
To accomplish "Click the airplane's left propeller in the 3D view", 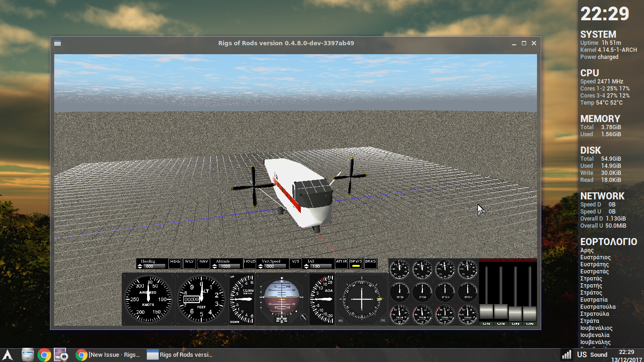I will pyautogui.click(x=253, y=186).
